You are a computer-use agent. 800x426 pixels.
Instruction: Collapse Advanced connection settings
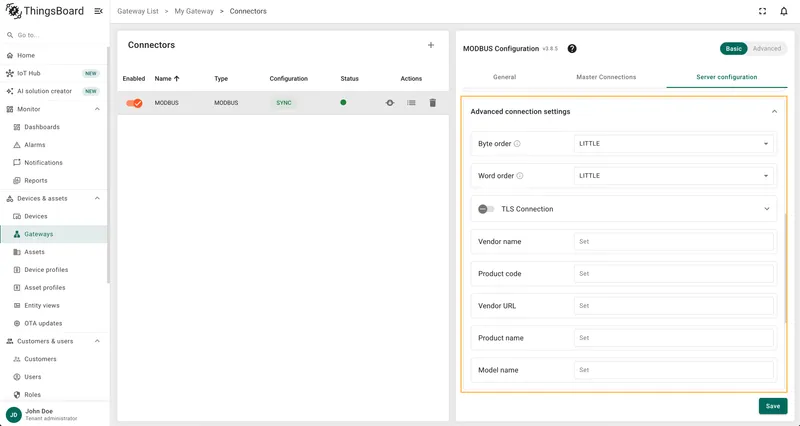pos(774,112)
